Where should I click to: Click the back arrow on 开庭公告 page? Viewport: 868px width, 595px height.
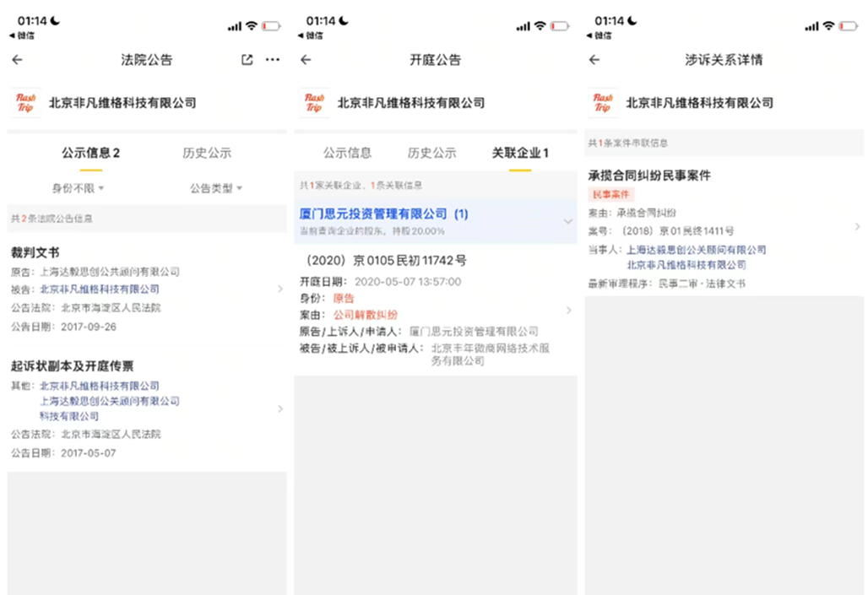coord(307,60)
